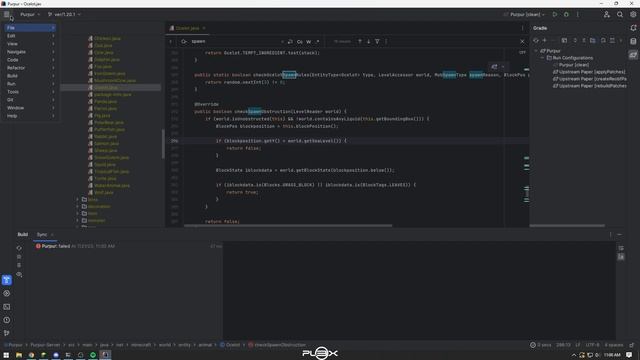Viewport: 640px width, 360px height.
Task: Open the Tools menu
Action: click(30, 92)
